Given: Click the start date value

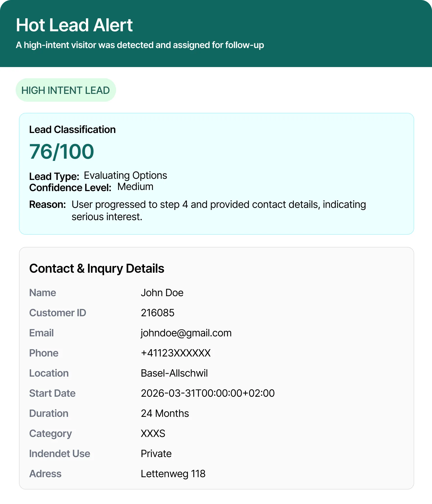Looking at the screenshot, I should (x=208, y=393).
